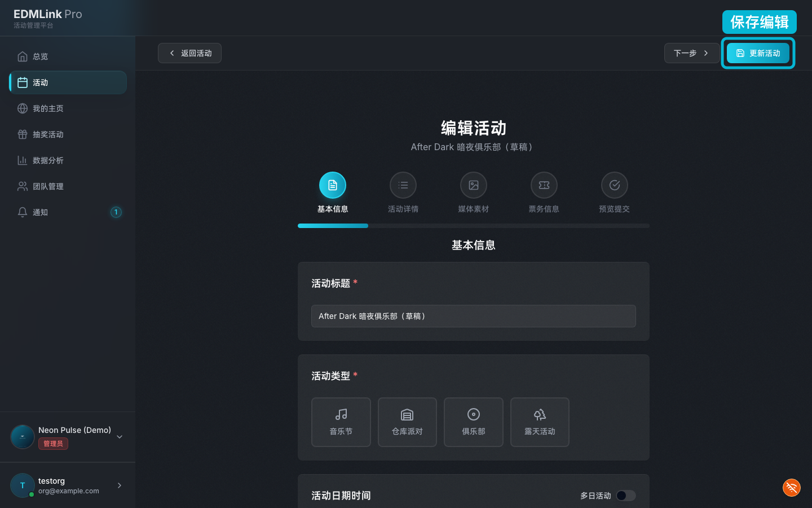Open 团队管理 in the sidebar menu
Screen dimensions: 812x508
(x=68, y=186)
